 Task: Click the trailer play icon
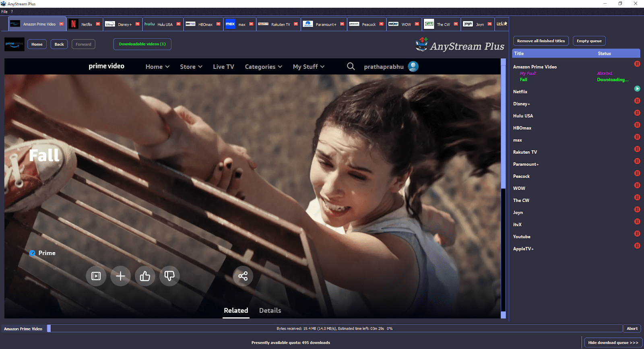pyautogui.click(x=96, y=276)
